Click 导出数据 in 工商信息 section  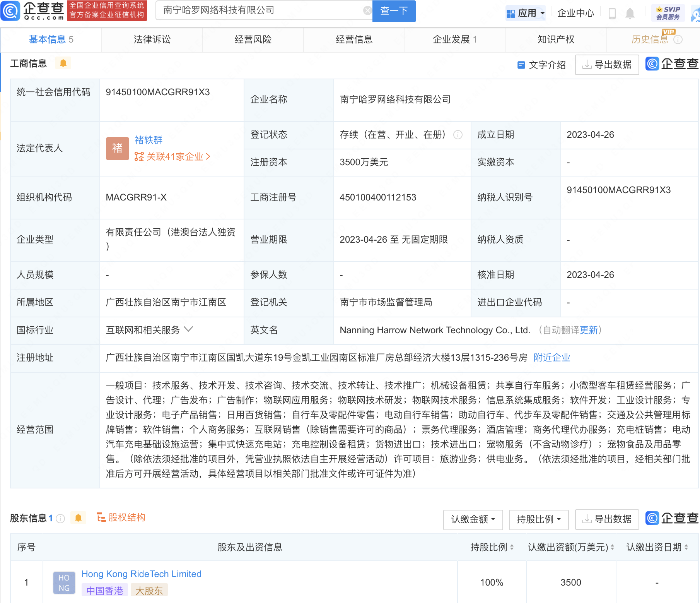point(607,65)
